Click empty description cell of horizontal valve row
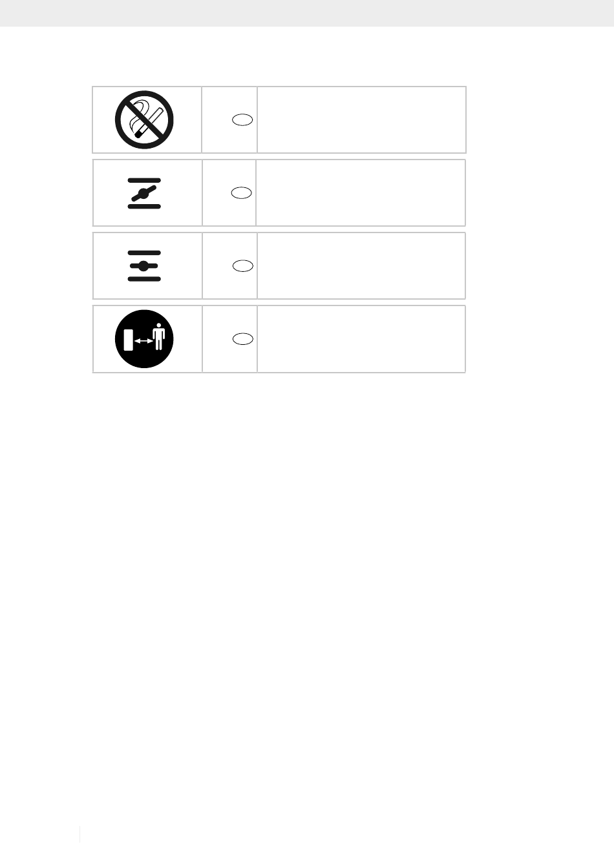This screenshot has width=614, height=868. [x=361, y=265]
